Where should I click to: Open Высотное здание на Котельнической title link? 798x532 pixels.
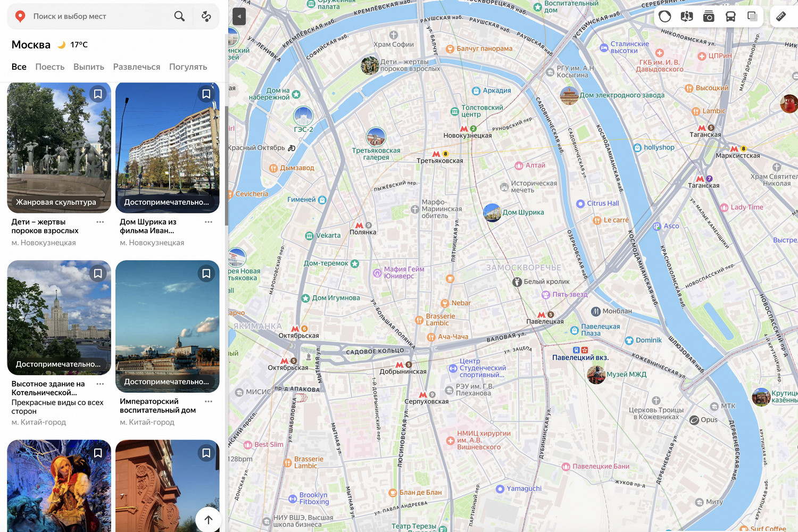click(x=48, y=388)
